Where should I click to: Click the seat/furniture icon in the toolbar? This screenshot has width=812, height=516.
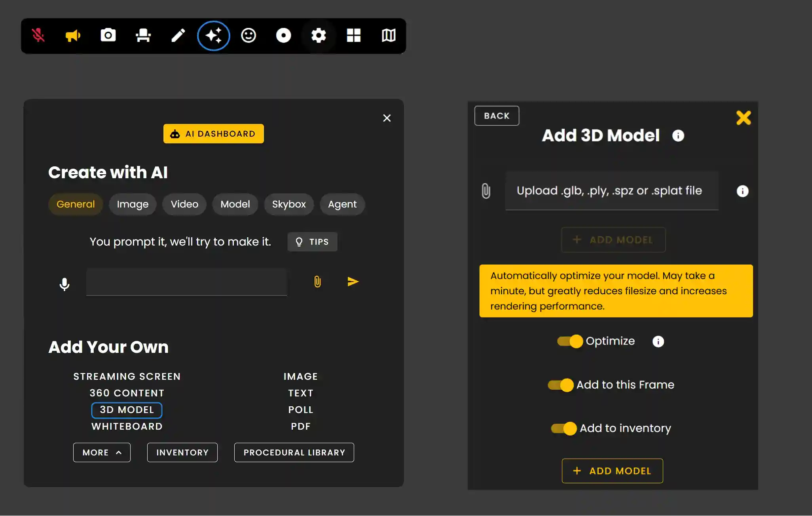pyautogui.click(x=143, y=36)
